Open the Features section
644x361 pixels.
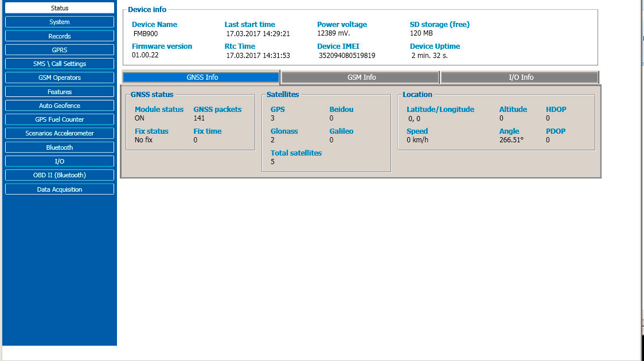[x=59, y=92]
